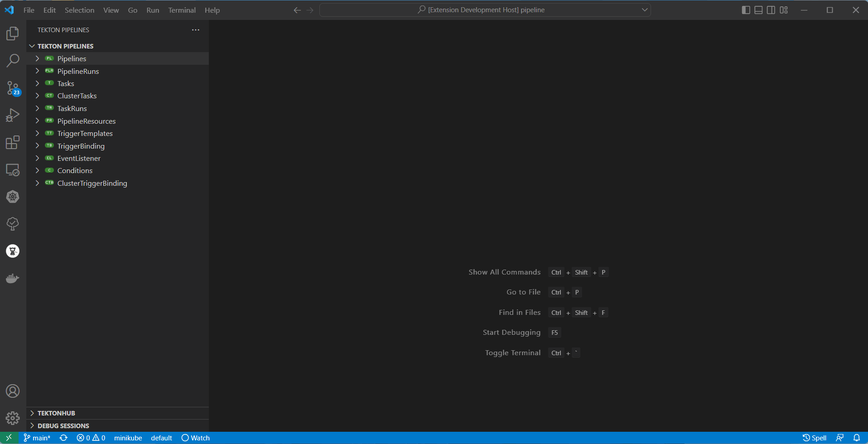Go forward using navigation arrow
This screenshot has height=444, width=868.
pos(310,10)
